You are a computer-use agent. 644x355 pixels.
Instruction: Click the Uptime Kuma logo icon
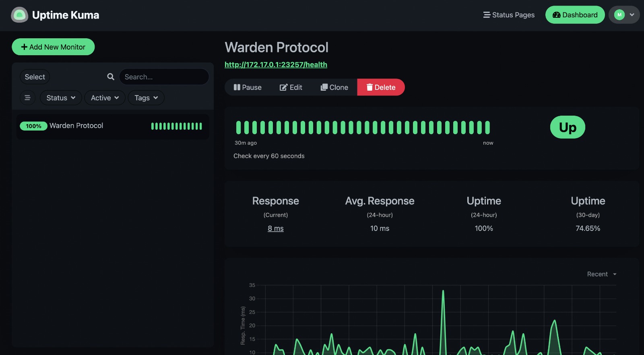(x=19, y=15)
